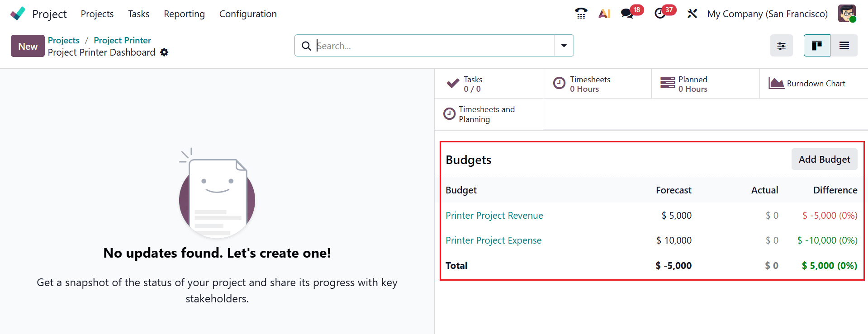Open user avatar menu
This screenshot has height=334, width=868.
(847, 14)
